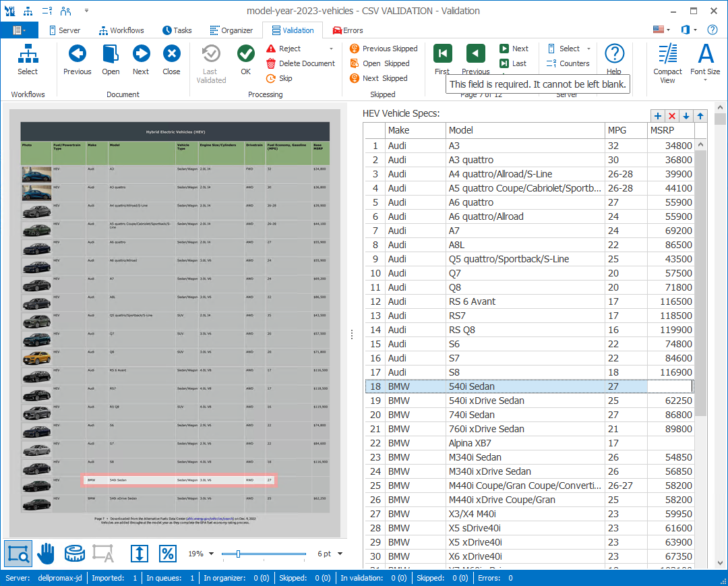Open the Previous Skipped document
Screen dimensions: 728x586
(384, 49)
